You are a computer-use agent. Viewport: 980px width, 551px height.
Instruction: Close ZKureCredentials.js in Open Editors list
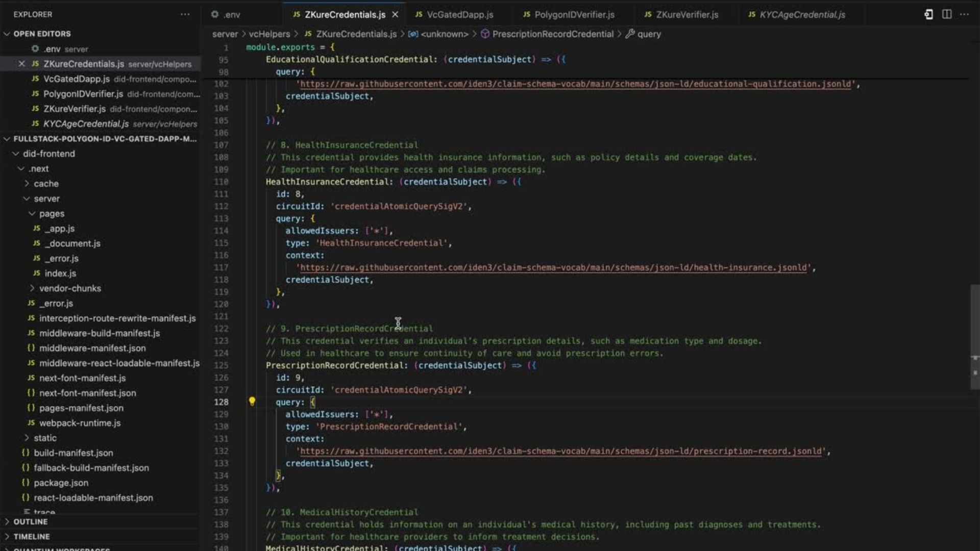[21, 64]
